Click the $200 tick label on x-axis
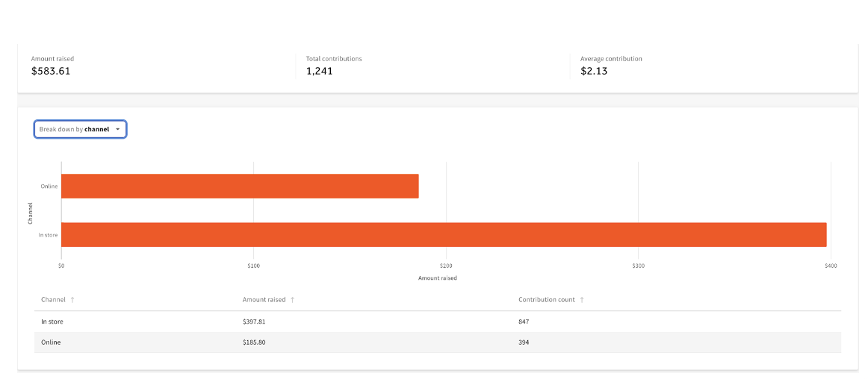 (446, 266)
